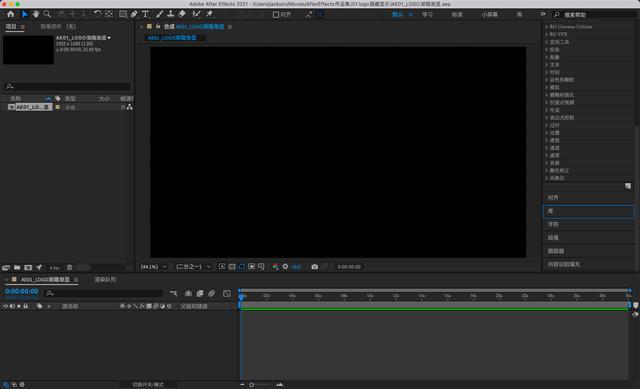640x389 pixels.
Task: Select the Rectangle shape tool
Action: 122,14
